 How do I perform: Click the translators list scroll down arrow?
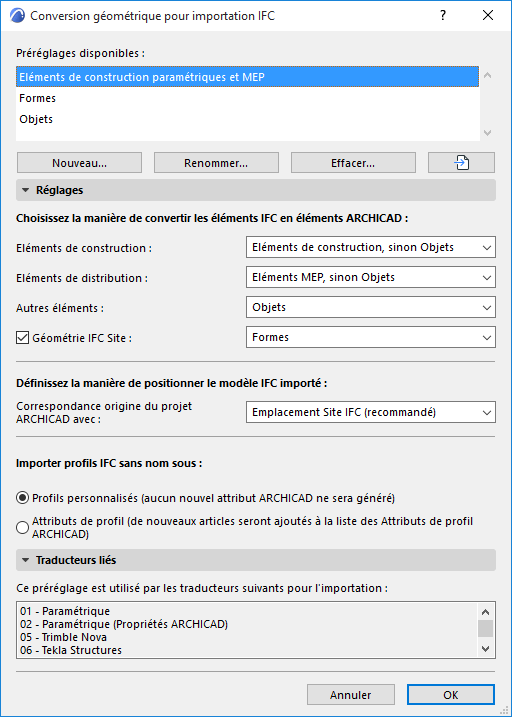(486, 649)
